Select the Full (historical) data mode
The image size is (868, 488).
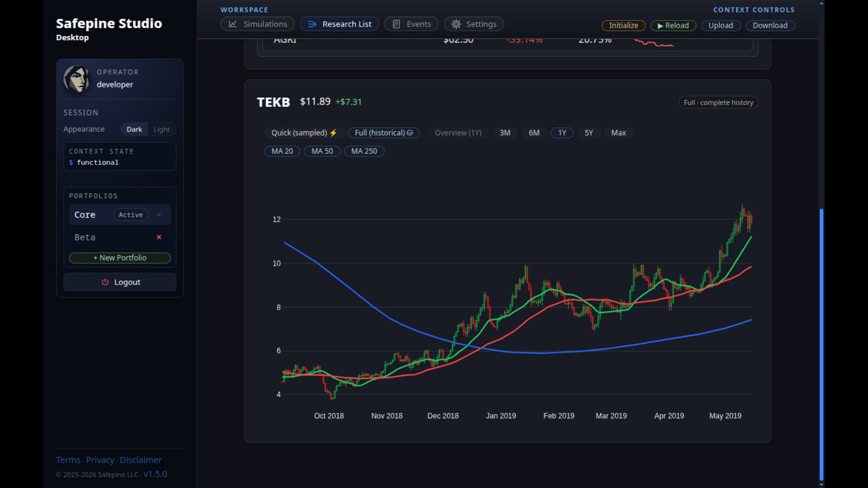tap(384, 133)
